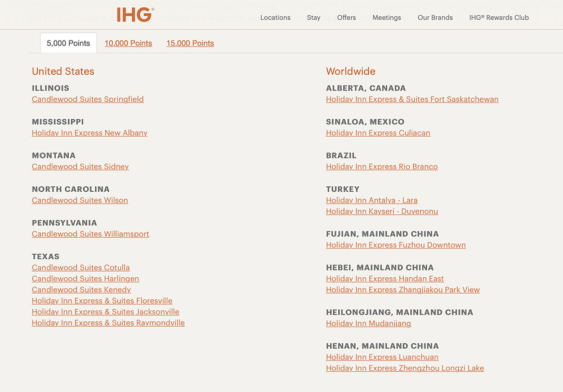Visit Candlewood Suites Sidney link

(x=80, y=167)
